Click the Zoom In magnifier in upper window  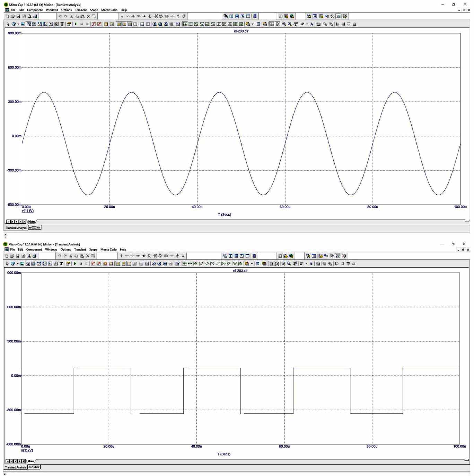(x=284, y=24)
